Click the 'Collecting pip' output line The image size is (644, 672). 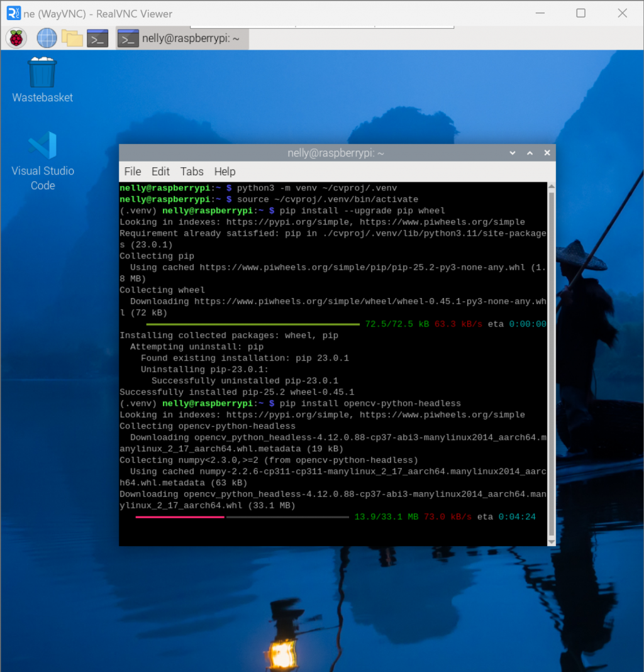[x=157, y=256]
